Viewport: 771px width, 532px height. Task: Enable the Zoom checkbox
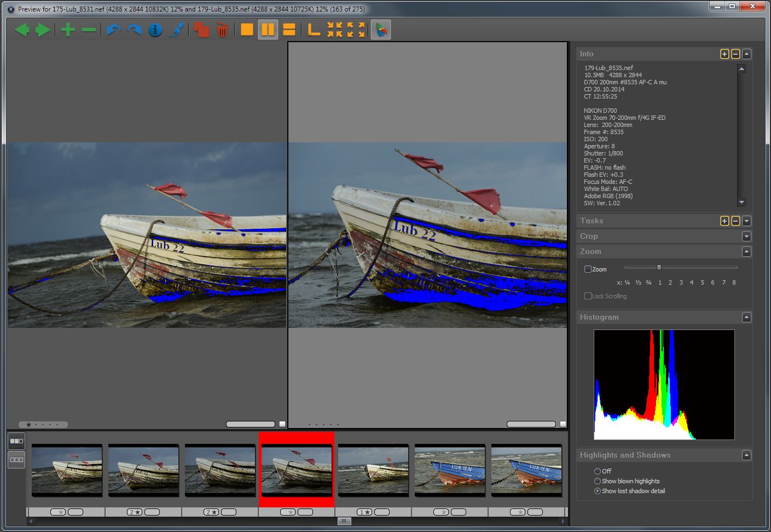[x=588, y=269]
